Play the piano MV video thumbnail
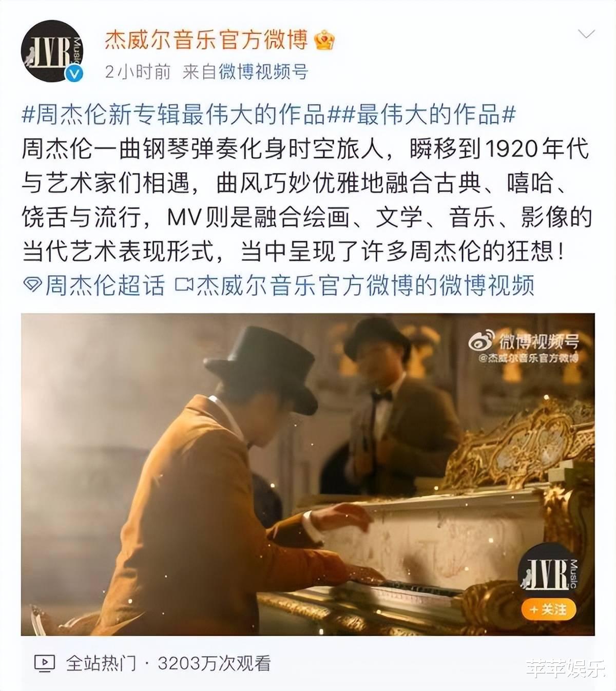The height and width of the screenshot is (691, 616). point(308,474)
